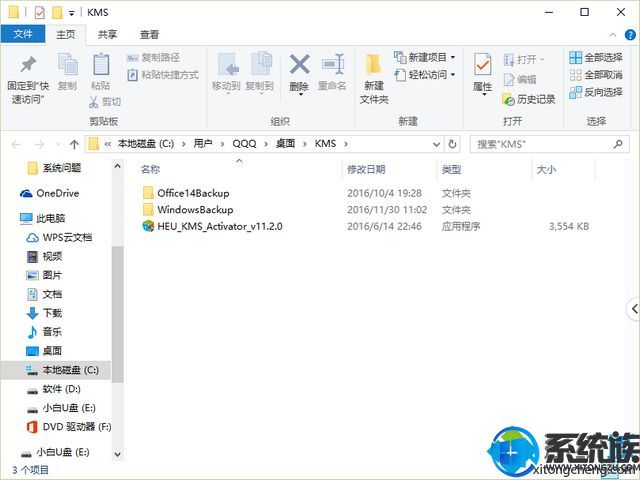
Task: Select 系统问题 folder in sidebar
Action: pos(54,168)
